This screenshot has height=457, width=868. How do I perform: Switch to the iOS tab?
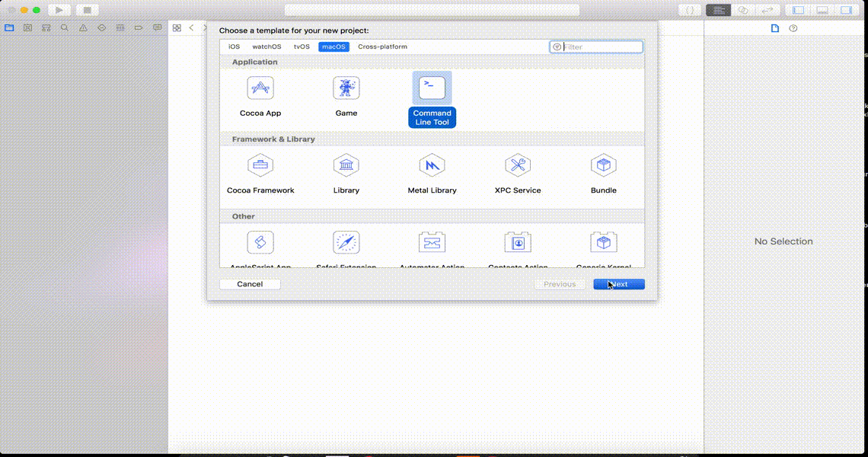pos(235,46)
